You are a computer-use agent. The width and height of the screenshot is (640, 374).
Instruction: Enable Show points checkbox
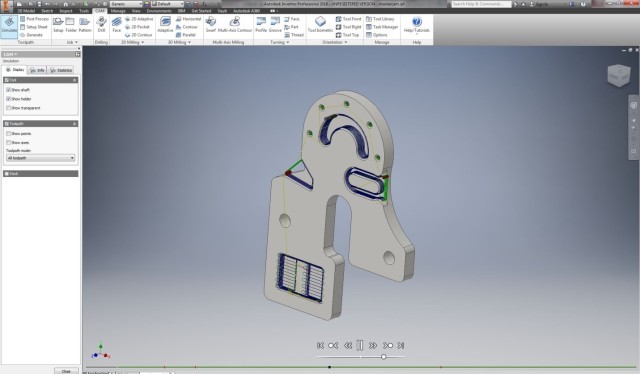[x=9, y=134]
